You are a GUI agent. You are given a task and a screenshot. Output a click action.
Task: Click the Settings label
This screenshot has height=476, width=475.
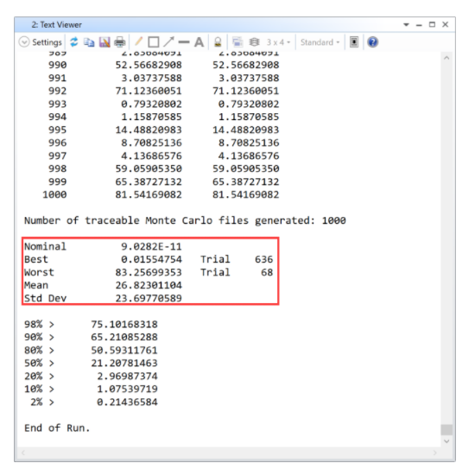(x=47, y=42)
